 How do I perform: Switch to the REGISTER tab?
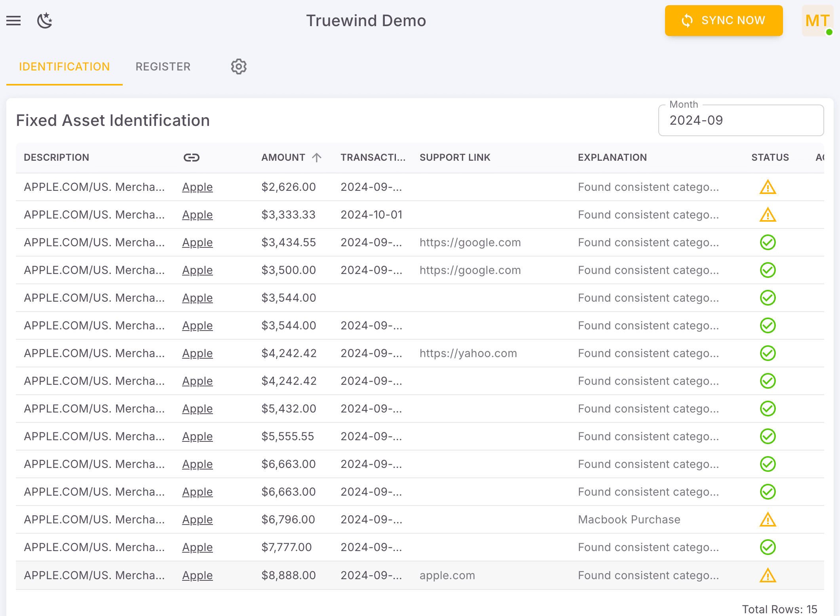(x=163, y=67)
